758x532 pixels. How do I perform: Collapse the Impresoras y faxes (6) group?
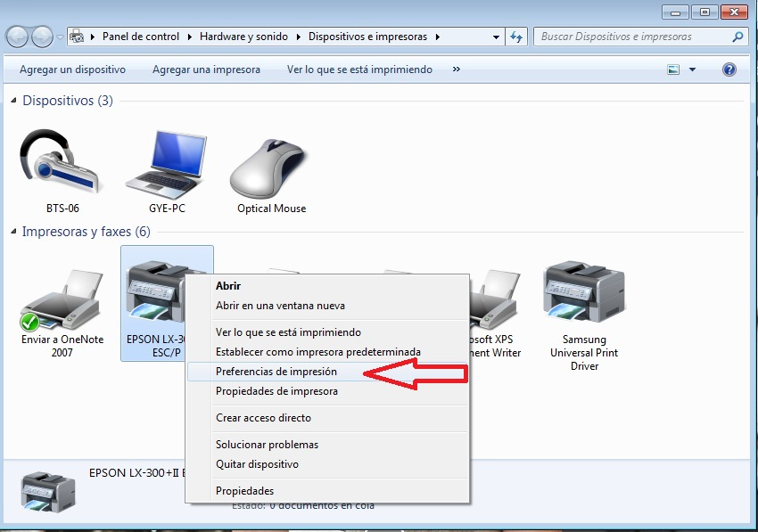pos(13,232)
